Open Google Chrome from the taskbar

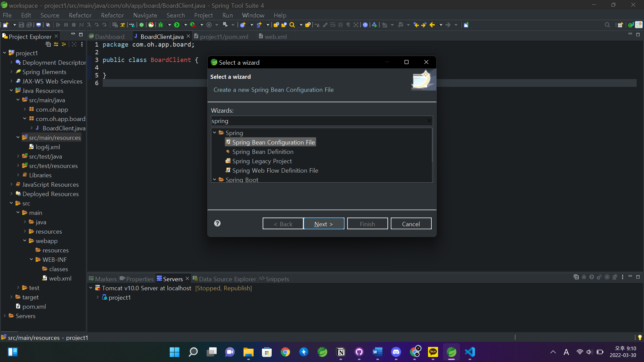[285, 352]
